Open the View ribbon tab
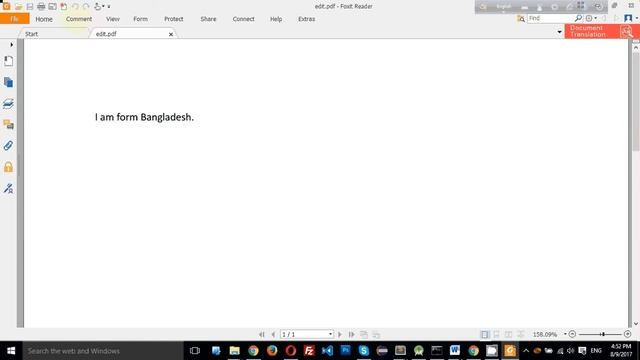 click(113, 19)
